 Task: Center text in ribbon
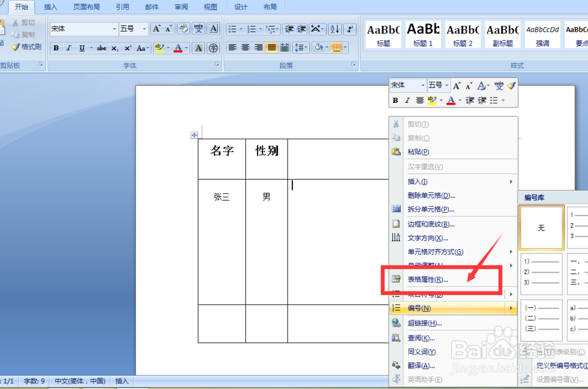pos(245,48)
